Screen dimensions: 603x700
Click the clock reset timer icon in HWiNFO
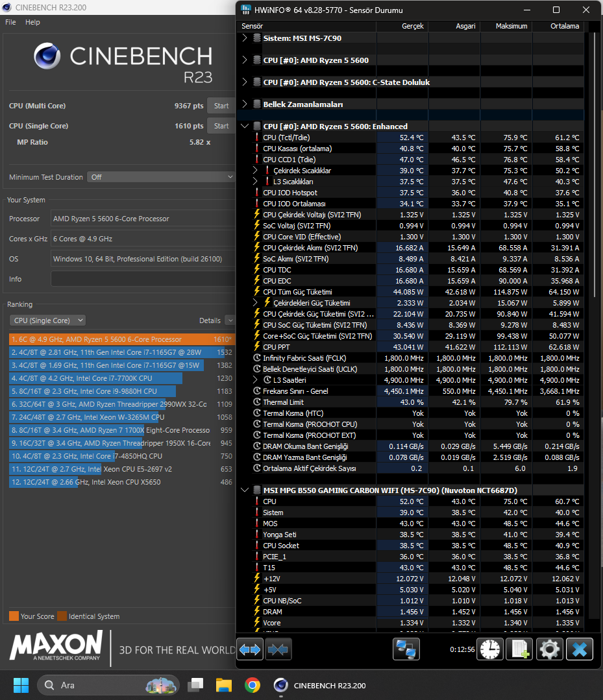(490, 649)
